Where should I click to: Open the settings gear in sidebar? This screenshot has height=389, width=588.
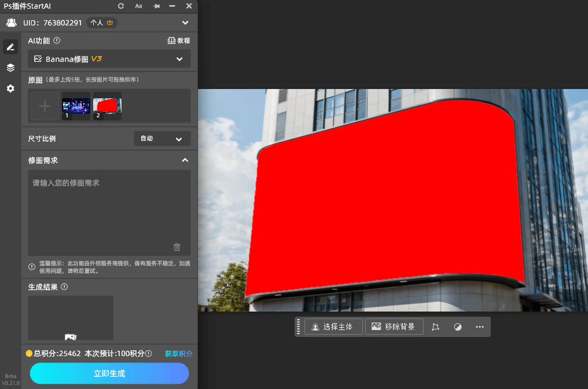(10, 88)
